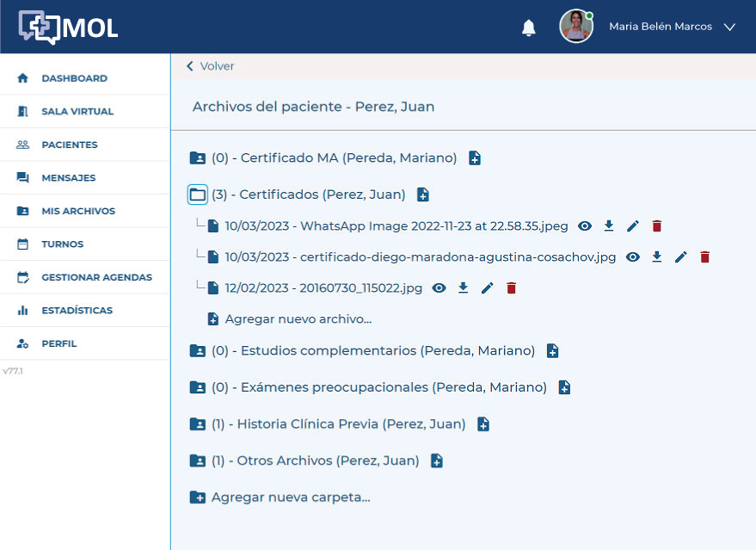This screenshot has width=756, height=550.
Task: Add file to Estudios complementarios folder icon
Action: pyautogui.click(x=552, y=351)
